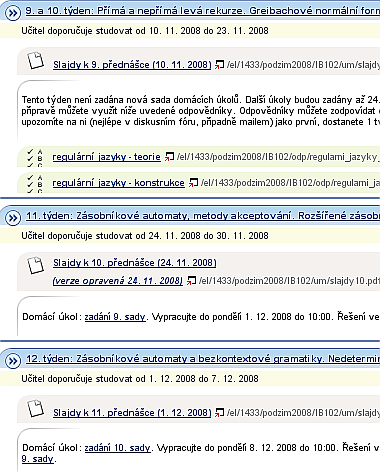Open regulární jazyky - teorie questionnaire
Image resolution: width=380 pixels, height=472 pixels.
(x=106, y=157)
